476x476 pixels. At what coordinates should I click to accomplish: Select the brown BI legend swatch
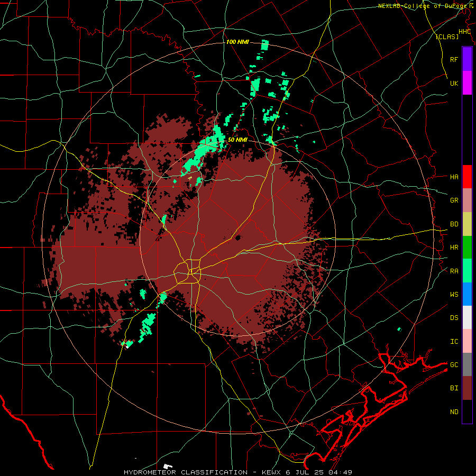pyautogui.click(x=467, y=388)
